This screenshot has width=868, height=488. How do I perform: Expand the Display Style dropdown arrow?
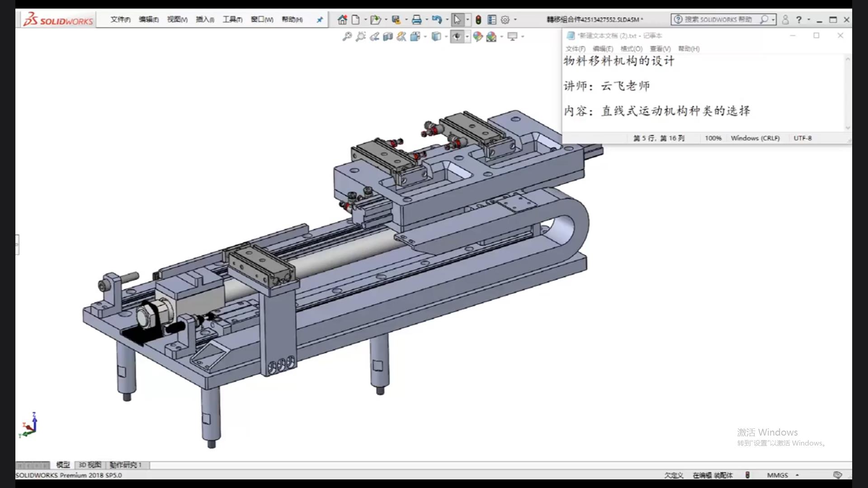446,37
